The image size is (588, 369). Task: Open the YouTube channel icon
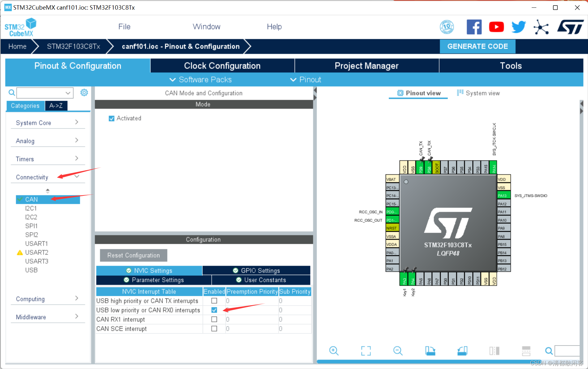(x=496, y=27)
